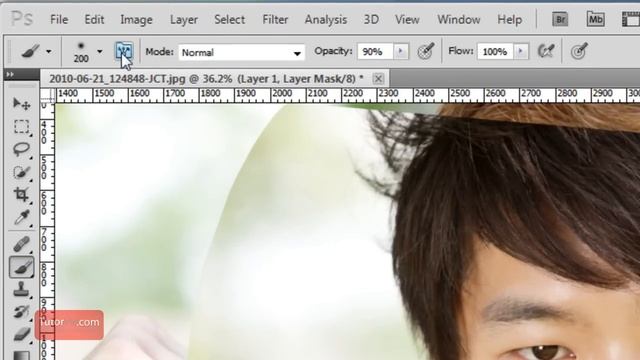
Task: Select the Quick Selection tool
Action: click(21, 172)
